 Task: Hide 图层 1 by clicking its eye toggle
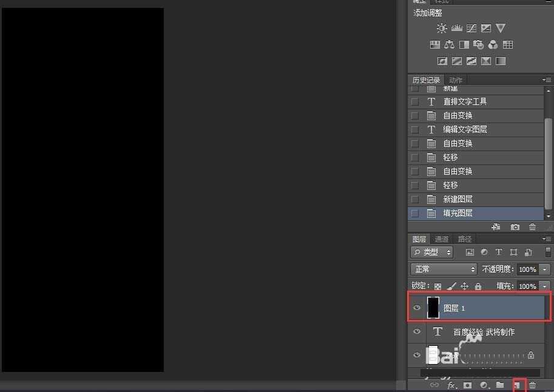pos(417,308)
